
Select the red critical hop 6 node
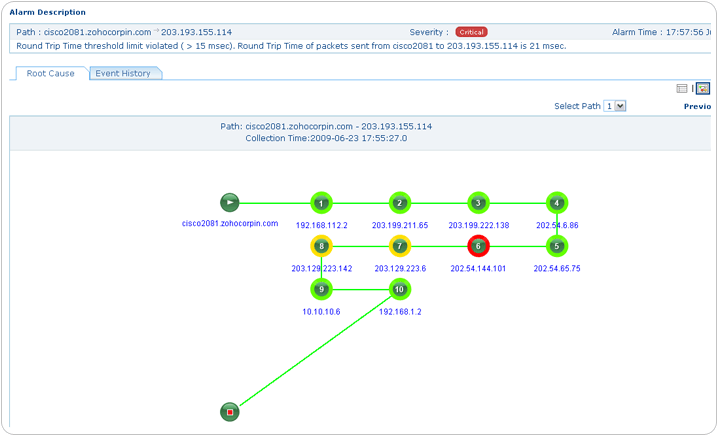tap(478, 246)
